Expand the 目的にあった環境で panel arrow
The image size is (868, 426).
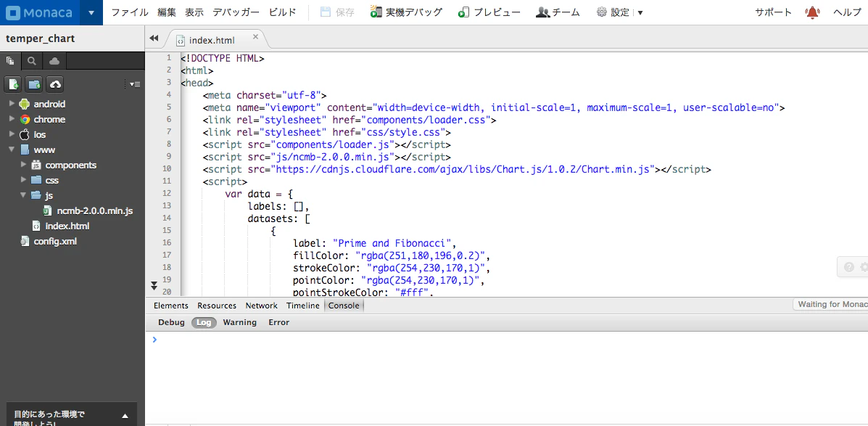(125, 415)
